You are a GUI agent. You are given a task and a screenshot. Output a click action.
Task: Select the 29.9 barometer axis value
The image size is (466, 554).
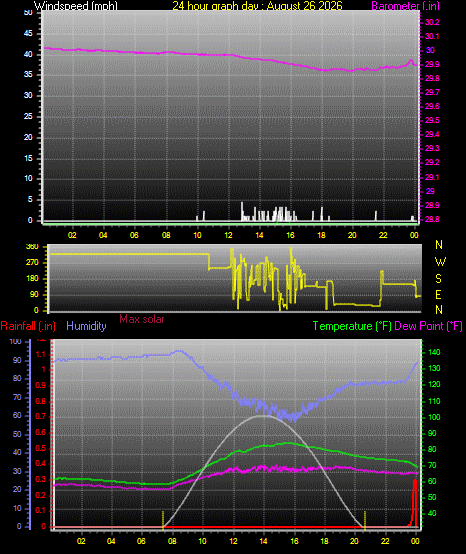tap(432, 64)
